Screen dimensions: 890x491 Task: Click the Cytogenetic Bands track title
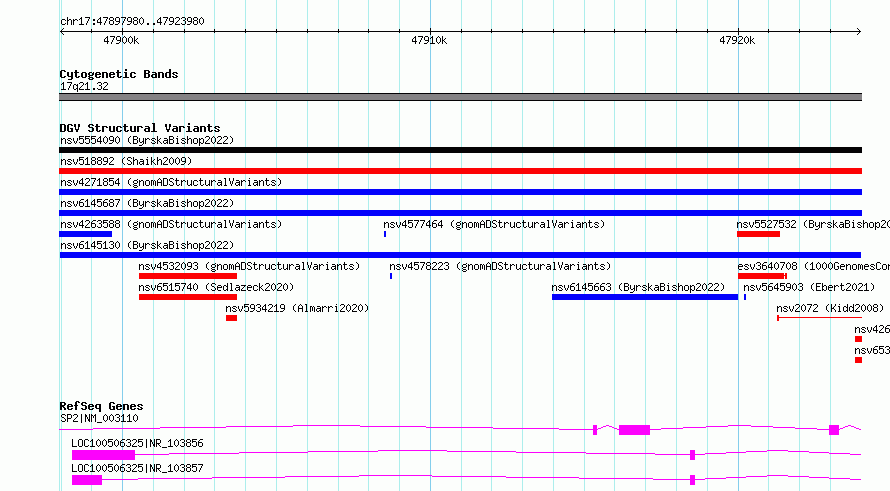coord(119,74)
